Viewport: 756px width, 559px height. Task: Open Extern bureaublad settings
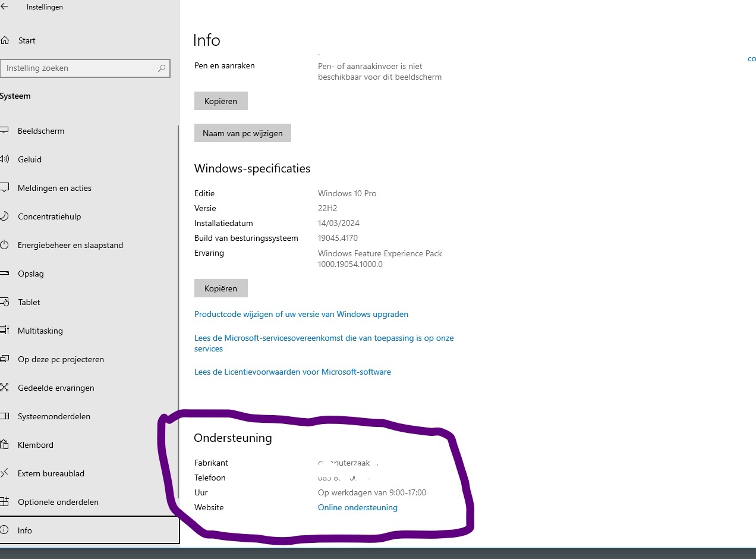click(51, 473)
